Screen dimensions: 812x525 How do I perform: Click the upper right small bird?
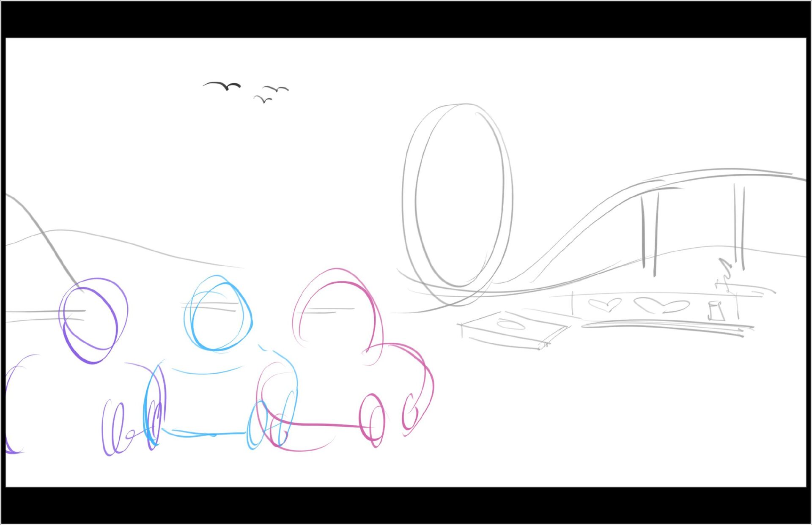(276, 89)
